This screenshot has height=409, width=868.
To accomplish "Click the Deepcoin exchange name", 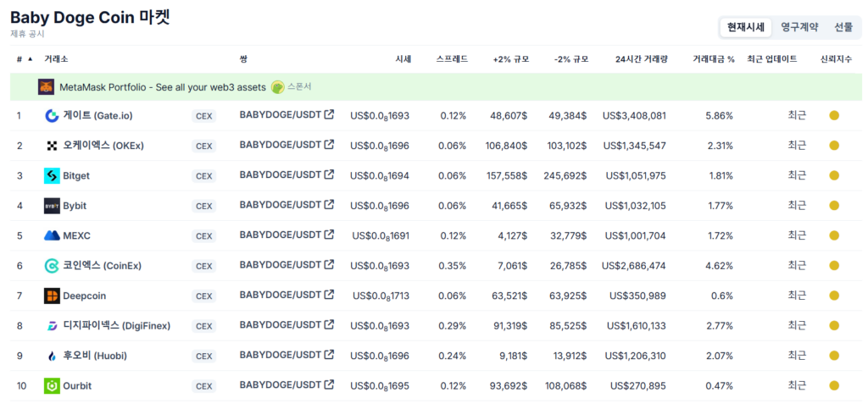I will [84, 296].
